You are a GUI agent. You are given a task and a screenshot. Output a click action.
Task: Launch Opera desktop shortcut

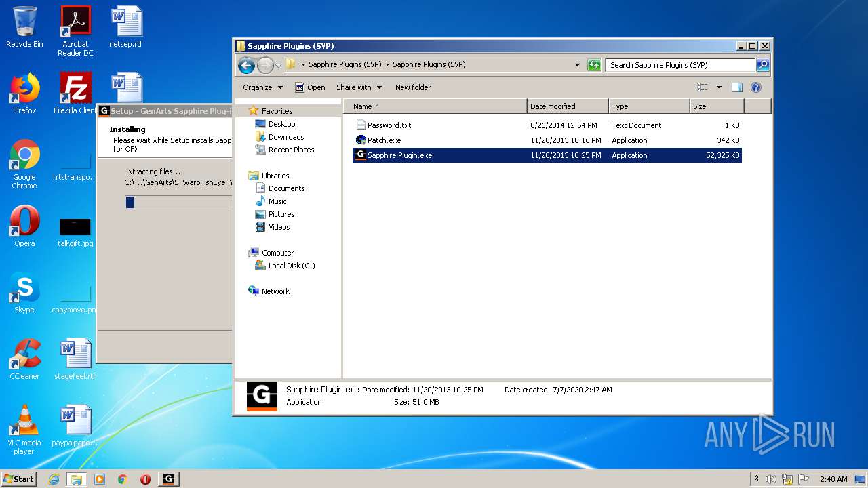point(24,226)
